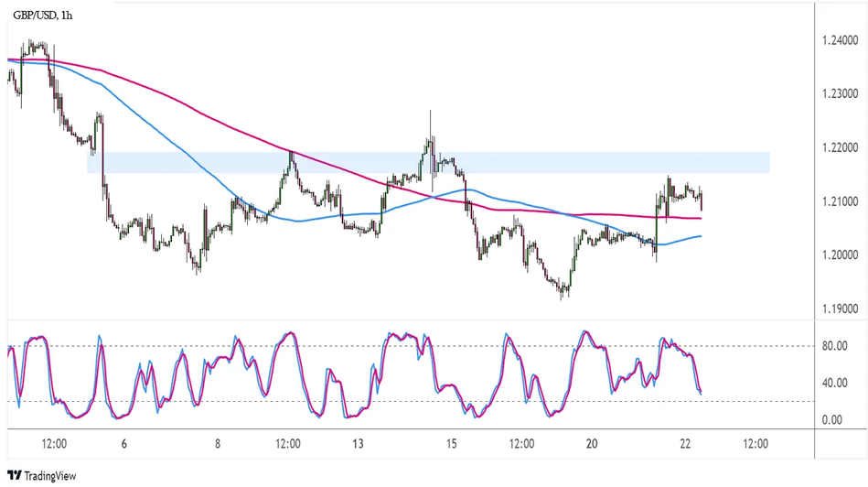
Task: Click the TradingView logo in the corner
Action: point(42,475)
